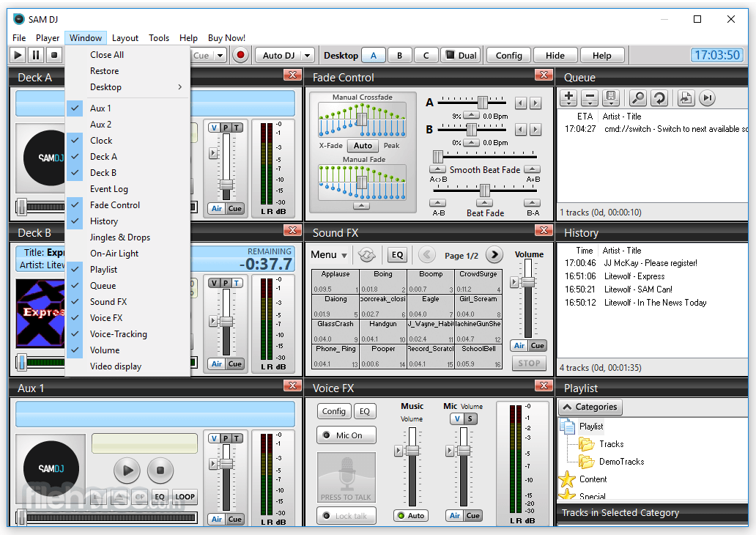Click the Voice FX Config button

click(x=333, y=411)
